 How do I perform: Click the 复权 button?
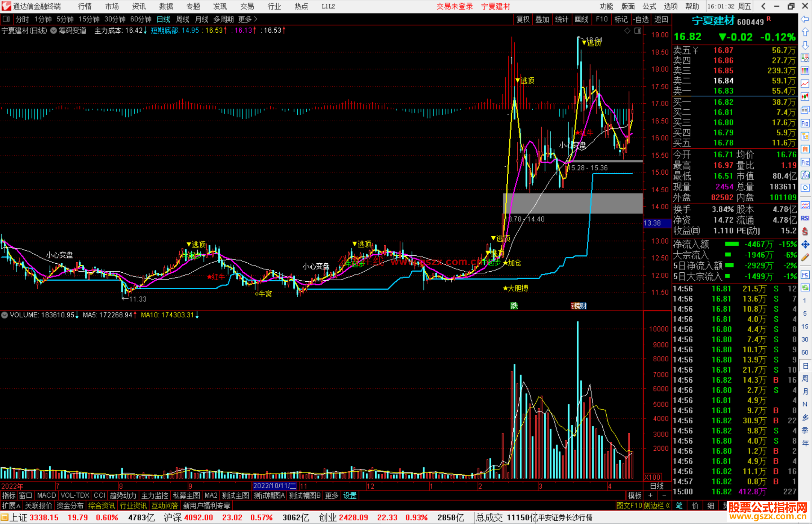click(523, 19)
